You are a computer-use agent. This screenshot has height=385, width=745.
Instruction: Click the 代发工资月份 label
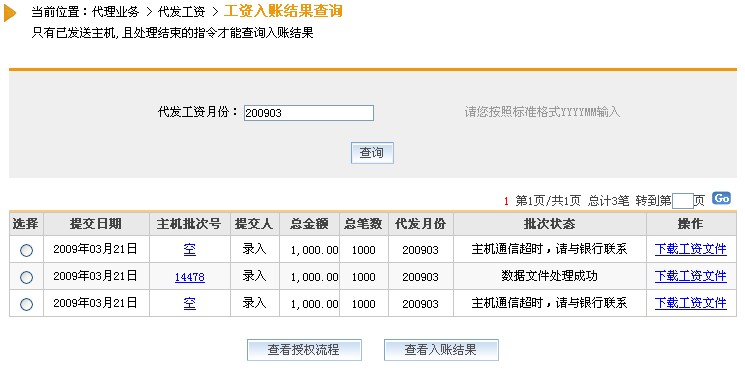click(x=198, y=112)
